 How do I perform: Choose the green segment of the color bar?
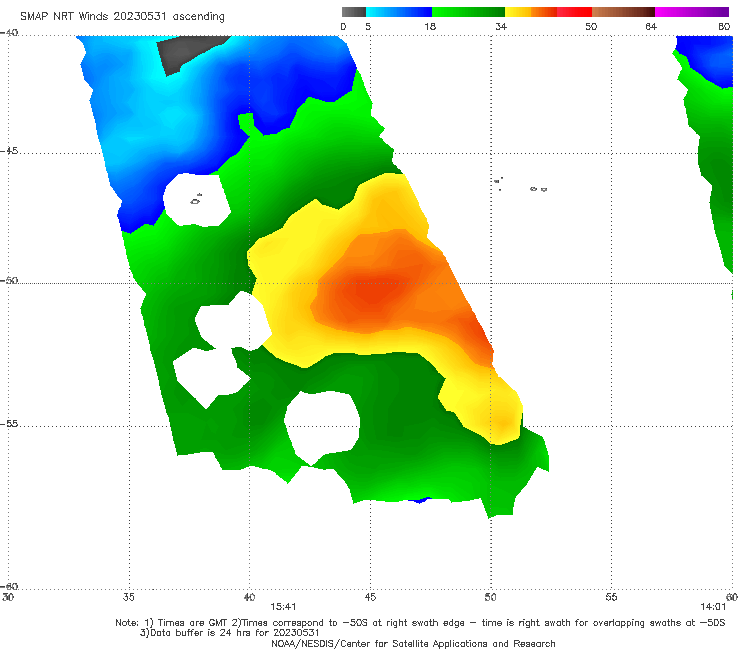(468, 12)
